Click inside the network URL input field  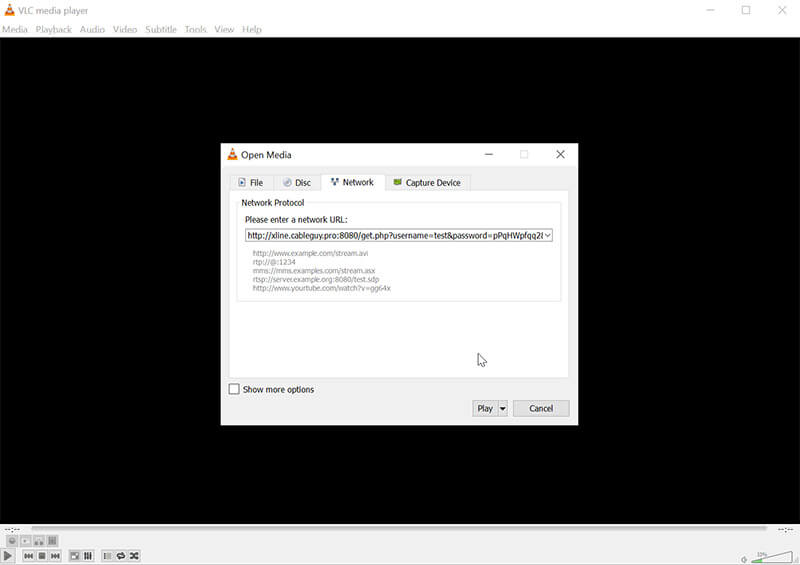click(x=394, y=235)
